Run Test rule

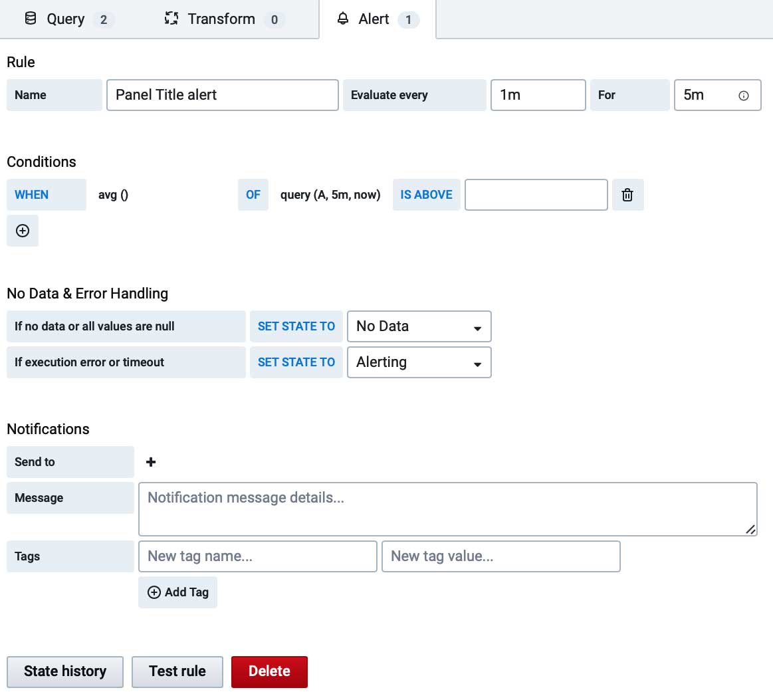[177, 671]
